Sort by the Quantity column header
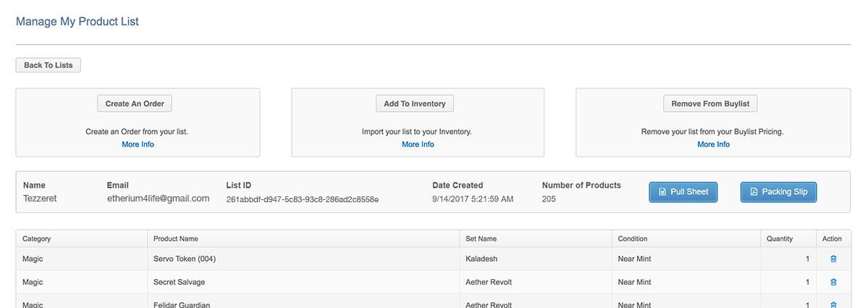This screenshot has height=308, width=868. pos(780,238)
